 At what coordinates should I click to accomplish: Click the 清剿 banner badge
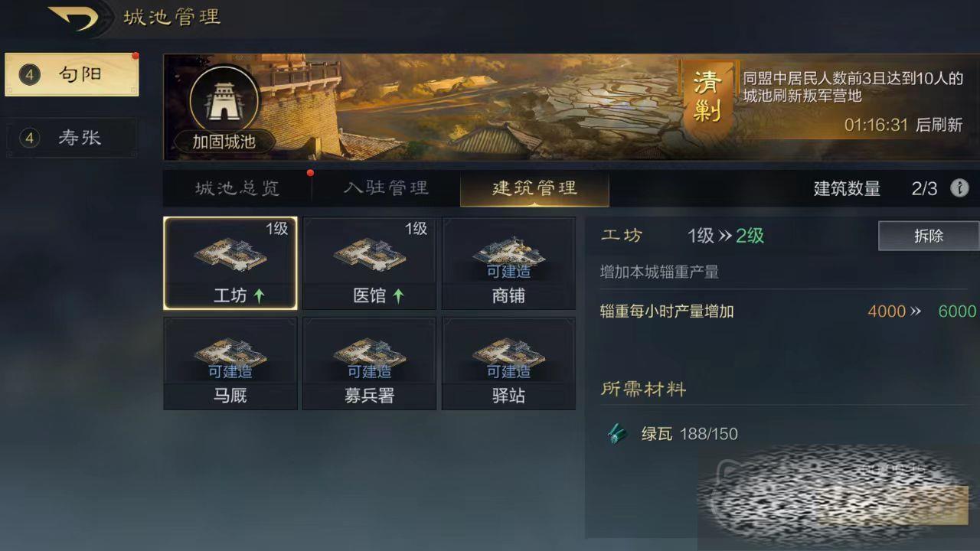pyautogui.click(x=708, y=98)
